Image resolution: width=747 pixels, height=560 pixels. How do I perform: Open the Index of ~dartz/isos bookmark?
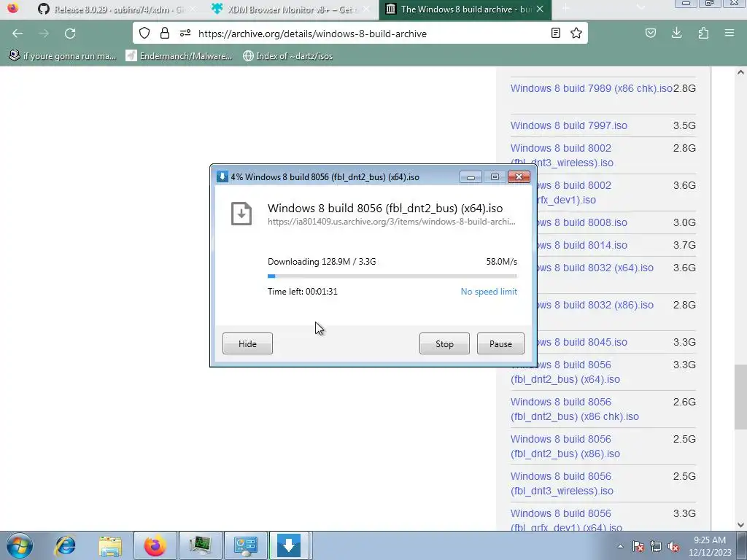pyautogui.click(x=287, y=55)
